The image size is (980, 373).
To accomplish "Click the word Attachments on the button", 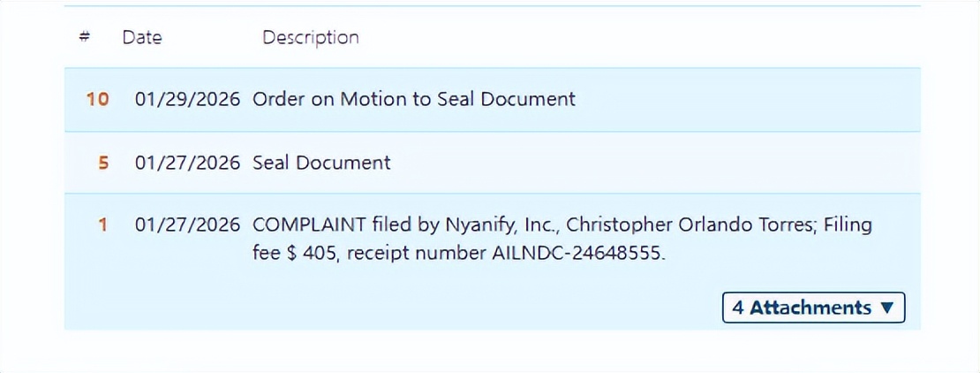I will point(810,308).
